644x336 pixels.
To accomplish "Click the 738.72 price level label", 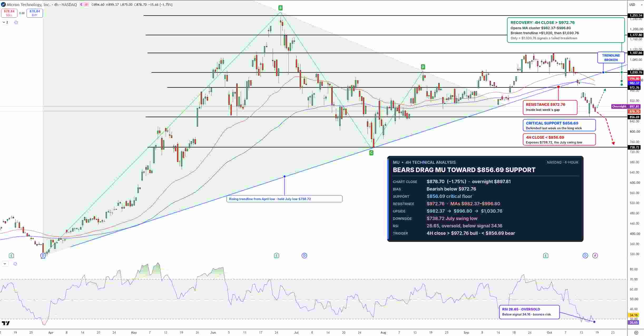I will pyautogui.click(x=634, y=147).
